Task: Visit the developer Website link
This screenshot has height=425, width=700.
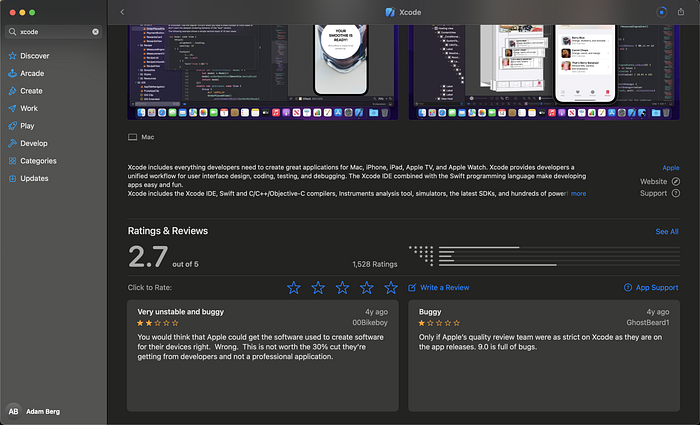Action: tap(654, 181)
